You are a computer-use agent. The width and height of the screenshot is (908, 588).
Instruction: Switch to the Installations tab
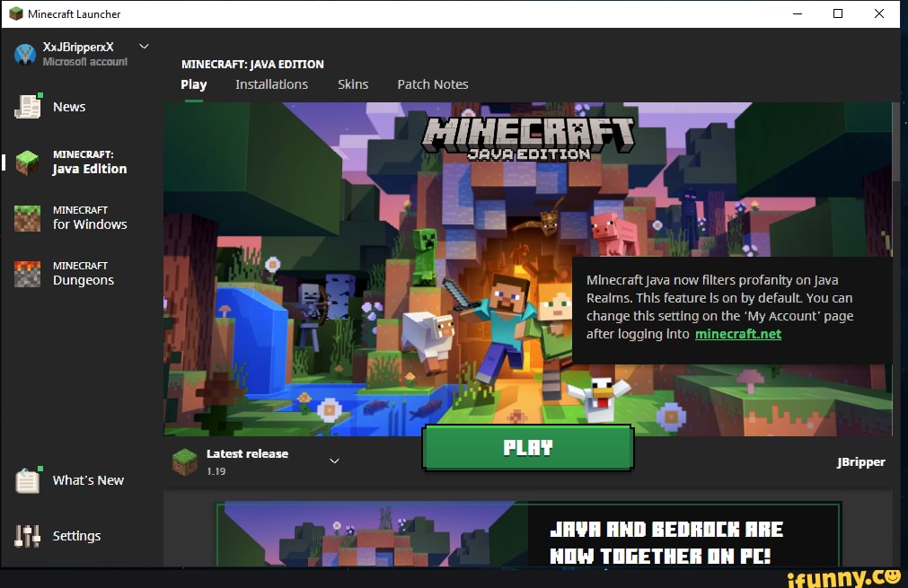271,84
